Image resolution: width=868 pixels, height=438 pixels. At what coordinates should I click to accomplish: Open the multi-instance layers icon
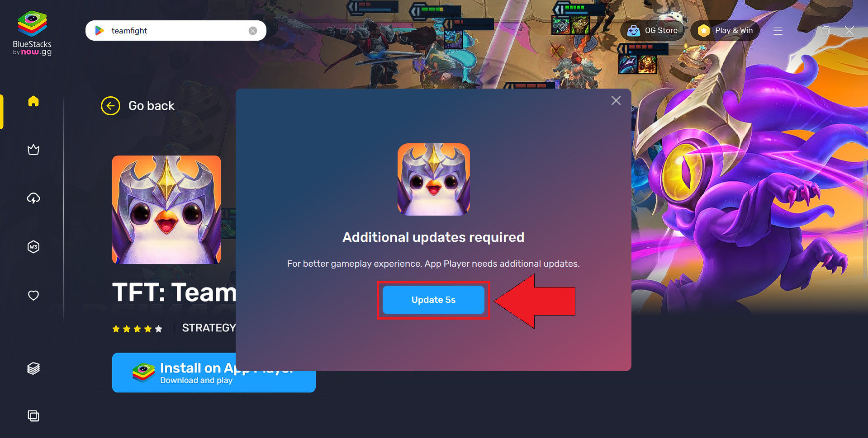[x=33, y=368]
